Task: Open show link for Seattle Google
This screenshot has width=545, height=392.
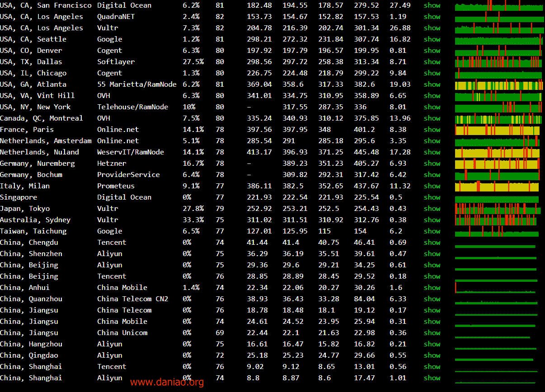Action: (x=432, y=39)
